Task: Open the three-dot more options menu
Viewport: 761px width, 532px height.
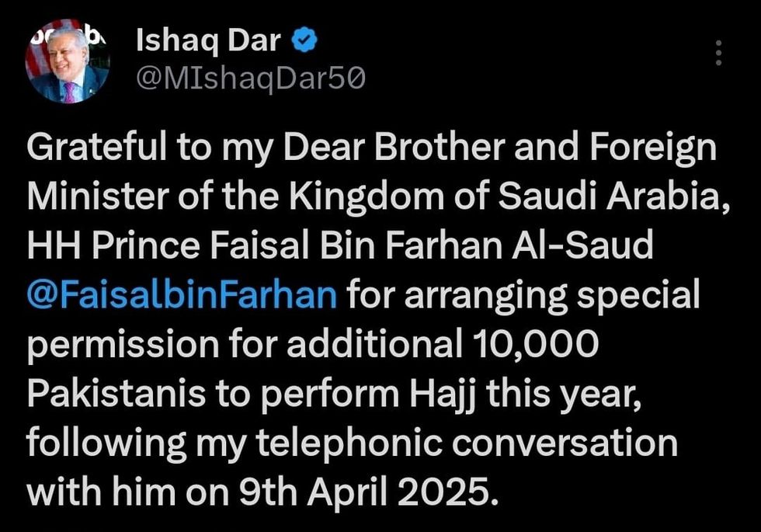Action: 718,53
